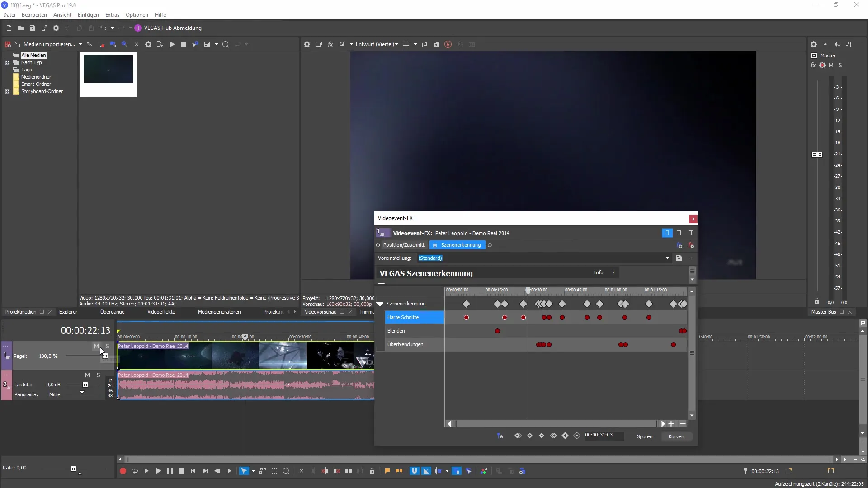The width and height of the screenshot is (868, 488).
Task: Stop preview in Projektmedien toolbar
Action: pos(184,44)
